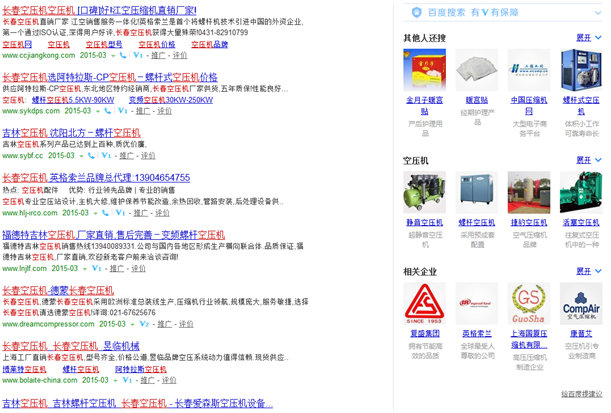Open the 长春爱森斯空压机设备 result title
Screen dimensions: 611x413
[x=138, y=403]
